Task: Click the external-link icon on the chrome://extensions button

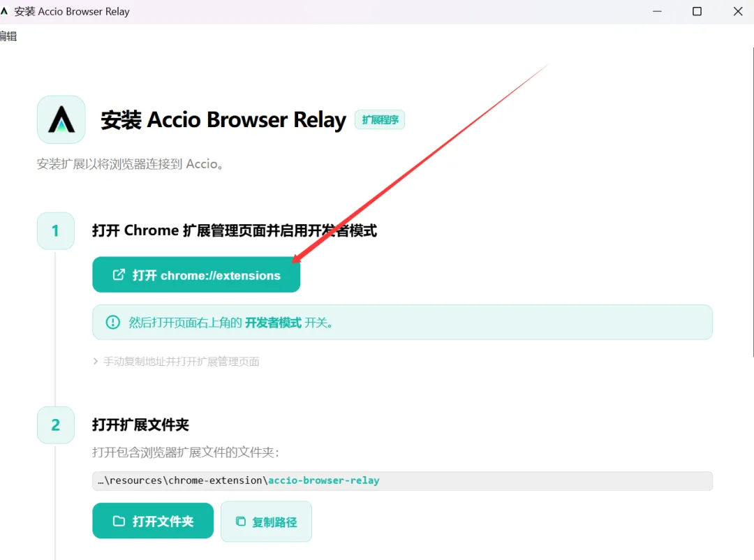Action: pos(119,274)
